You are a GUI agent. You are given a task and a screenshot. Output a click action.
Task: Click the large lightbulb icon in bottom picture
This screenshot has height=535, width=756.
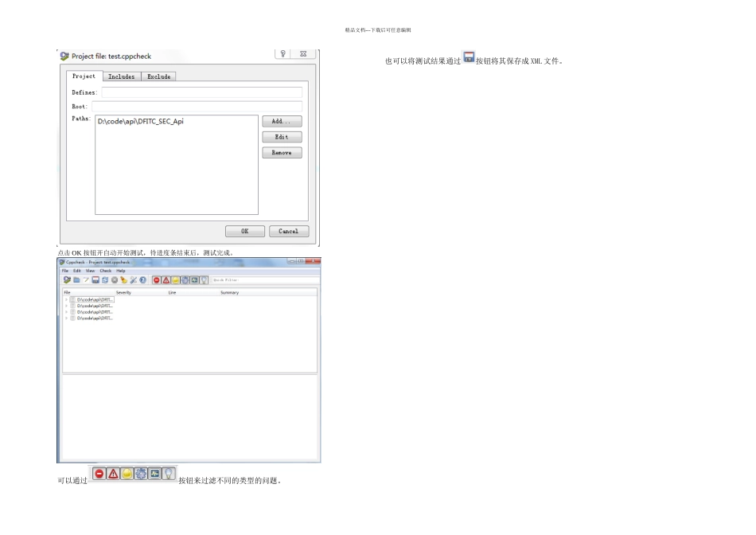(x=168, y=474)
